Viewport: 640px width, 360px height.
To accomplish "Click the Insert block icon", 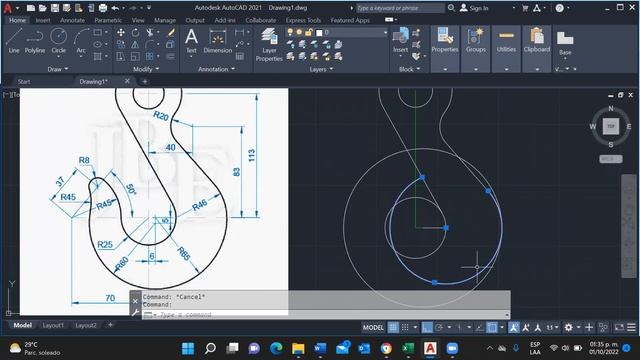I will pos(400,40).
